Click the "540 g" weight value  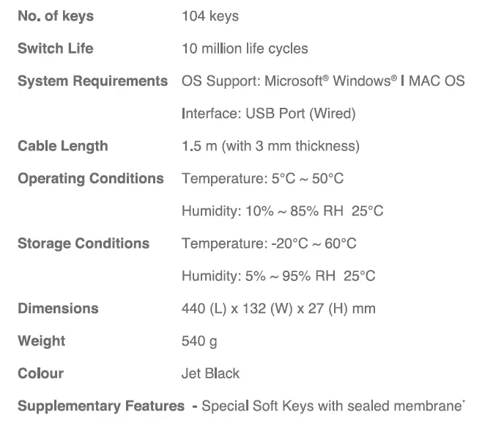pyautogui.click(x=199, y=341)
